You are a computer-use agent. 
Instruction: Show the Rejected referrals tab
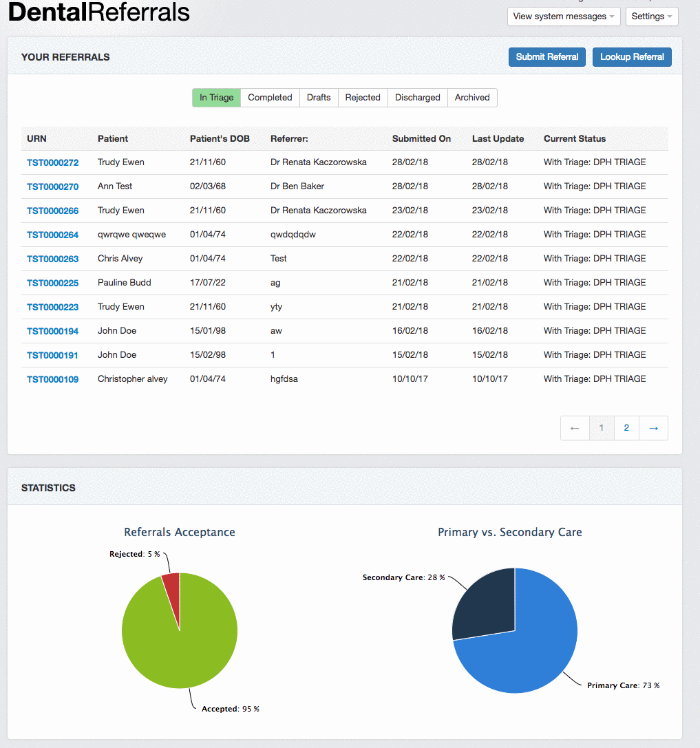tap(363, 97)
